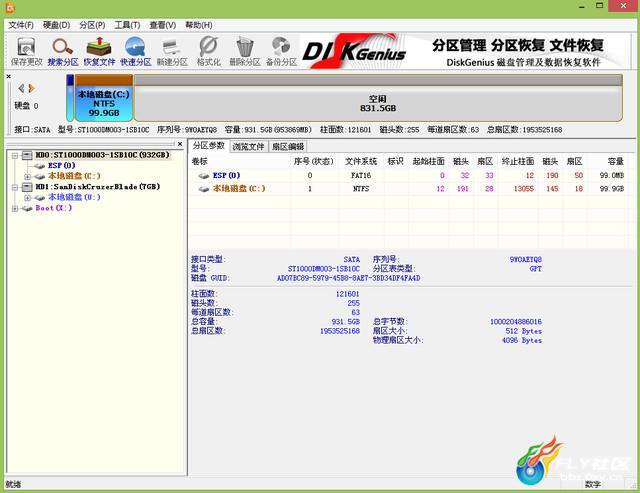This screenshot has width=640, height=493.
Task: Go to previous disk with left arrow
Action: pos(21,88)
